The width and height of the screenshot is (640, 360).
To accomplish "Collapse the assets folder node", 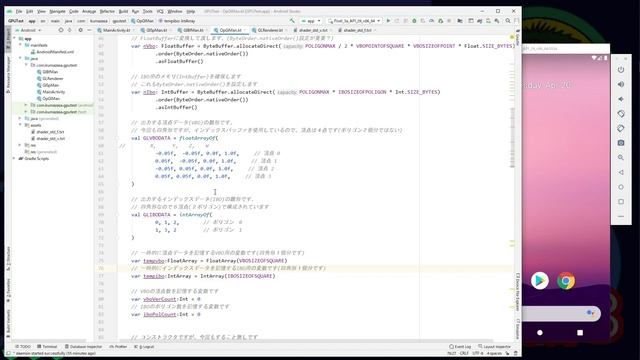I will [x=20, y=125].
